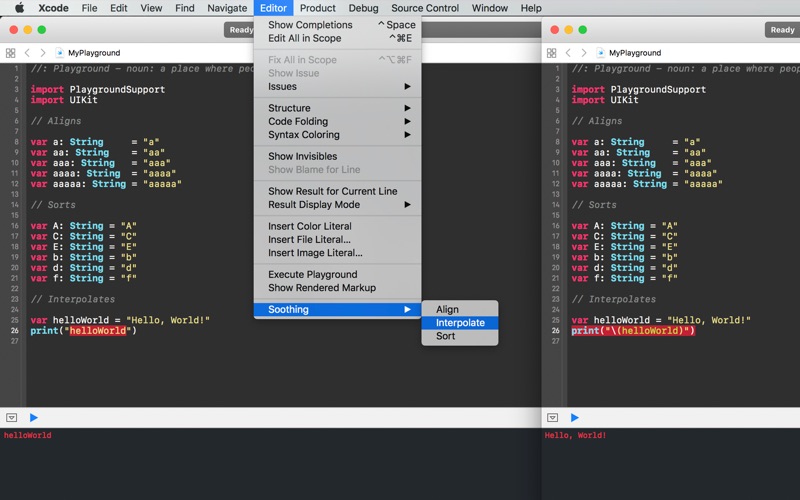Toggle debug area in right window
This screenshot has height=500, width=800.
pyautogui.click(x=552, y=417)
